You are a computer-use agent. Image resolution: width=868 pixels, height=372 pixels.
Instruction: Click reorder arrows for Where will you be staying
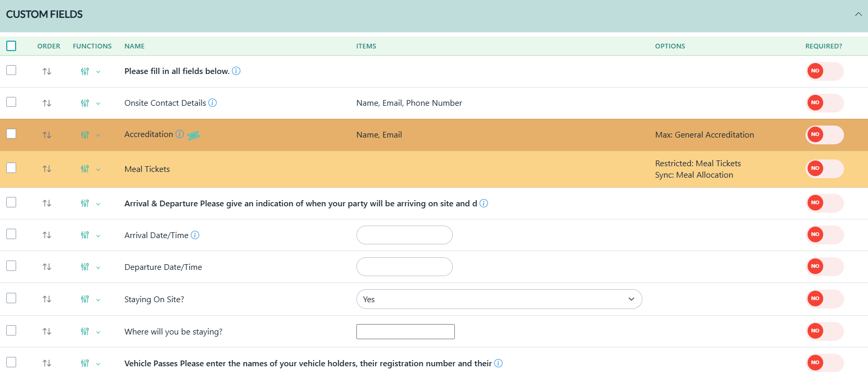pos(47,331)
